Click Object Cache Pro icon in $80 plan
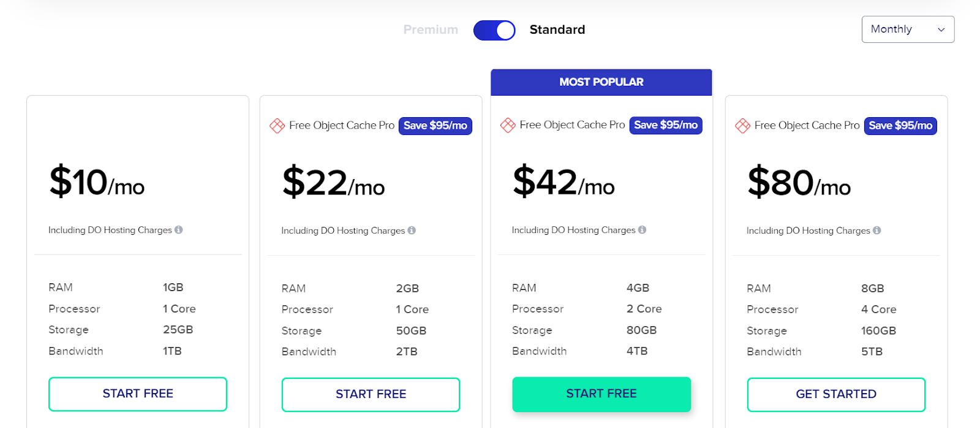Viewport: 980px width, 428px height. click(x=742, y=126)
